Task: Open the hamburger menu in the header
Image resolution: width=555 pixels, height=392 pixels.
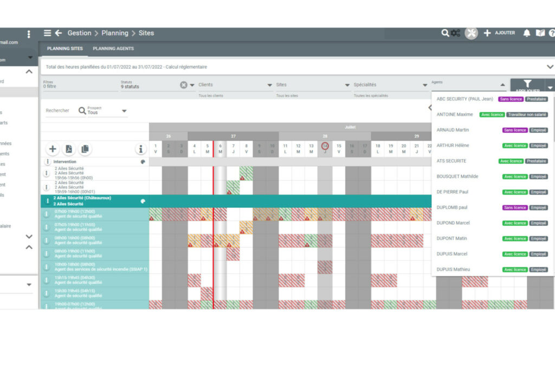Action: (48, 33)
